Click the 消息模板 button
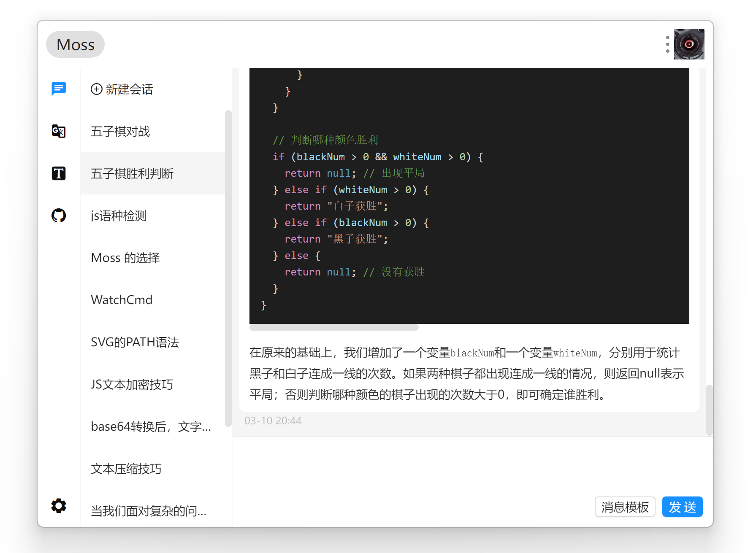756x553 pixels. pyautogui.click(x=625, y=507)
